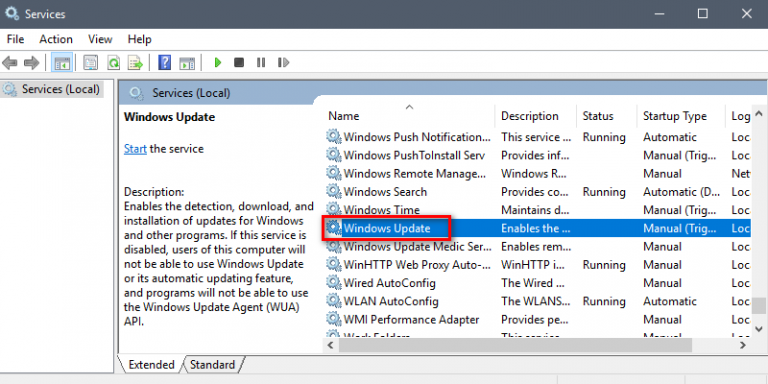
Task: Switch to the Standard tab
Action: click(212, 365)
